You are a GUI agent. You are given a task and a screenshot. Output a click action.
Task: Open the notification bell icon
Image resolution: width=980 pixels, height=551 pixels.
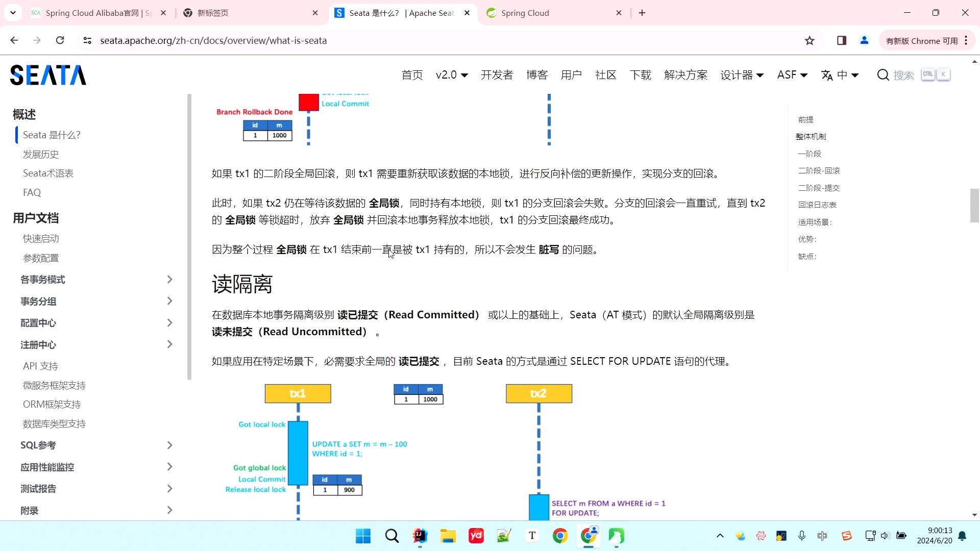pos(962,536)
